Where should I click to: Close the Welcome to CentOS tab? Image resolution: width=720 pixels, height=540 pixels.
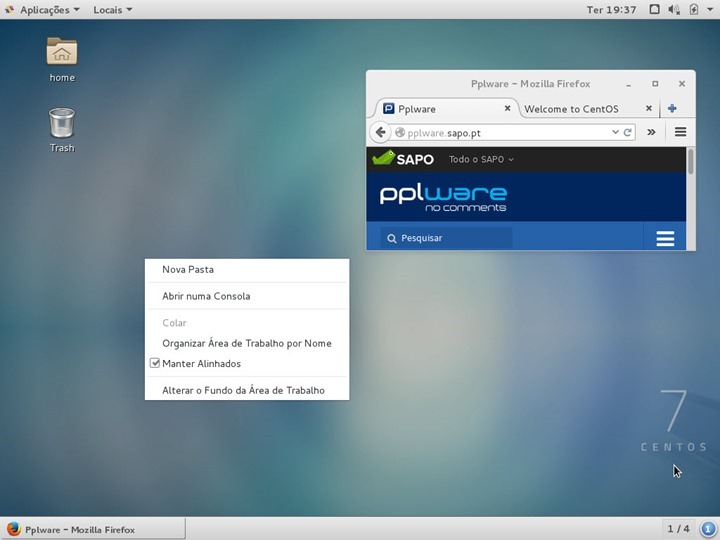649,108
